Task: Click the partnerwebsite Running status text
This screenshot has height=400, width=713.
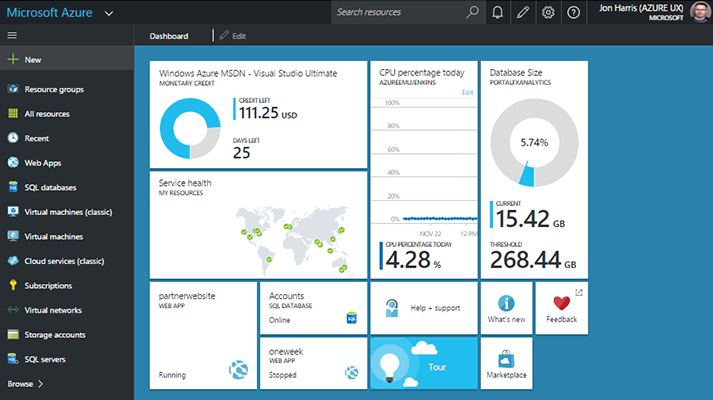Action: 172,375
